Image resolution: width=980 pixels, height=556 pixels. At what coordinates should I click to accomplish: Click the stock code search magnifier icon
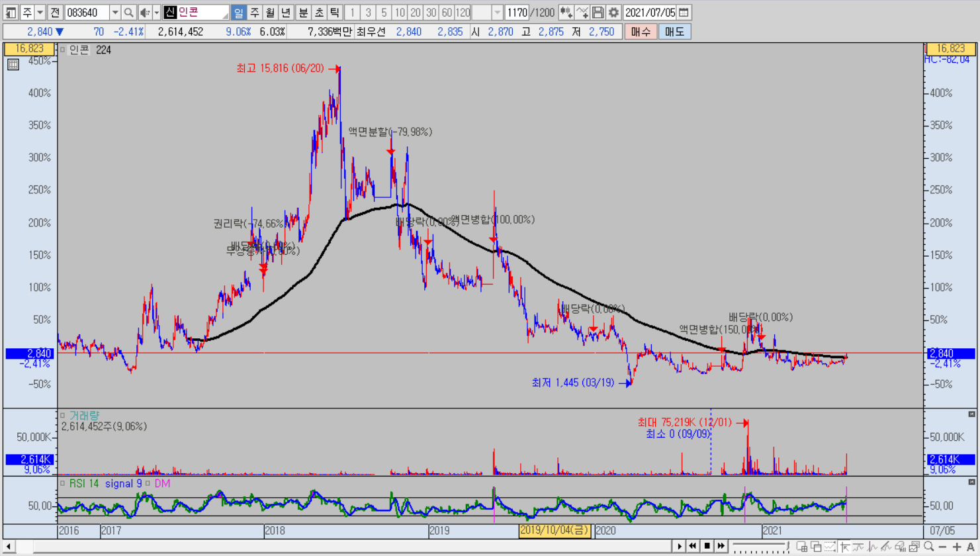pyautogui.click(x=129, y=13)
